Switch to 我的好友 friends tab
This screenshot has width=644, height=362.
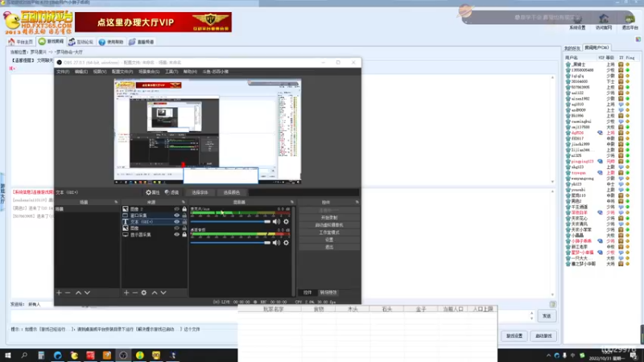point(572,48)
